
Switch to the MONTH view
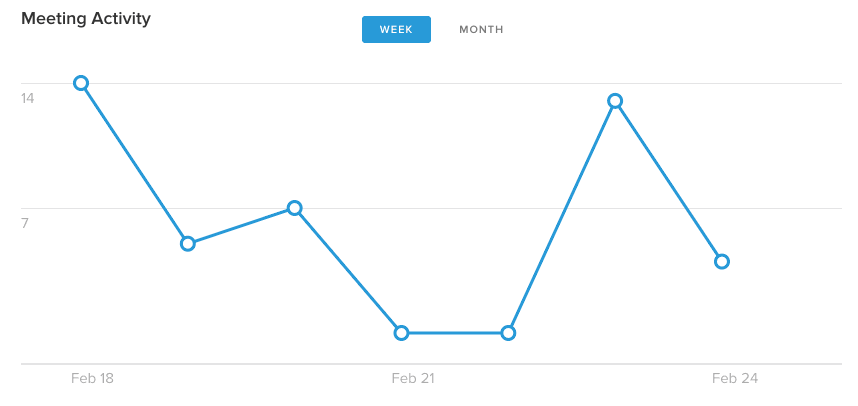click(x=481, y=30)
